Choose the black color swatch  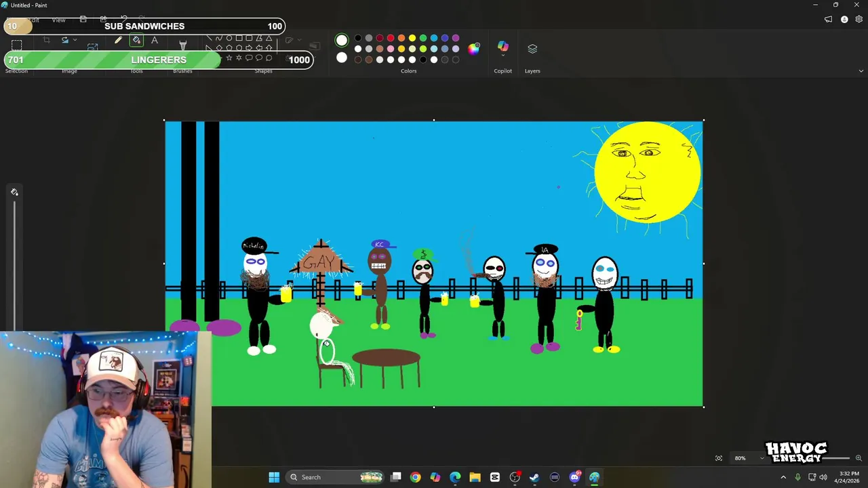358,38
